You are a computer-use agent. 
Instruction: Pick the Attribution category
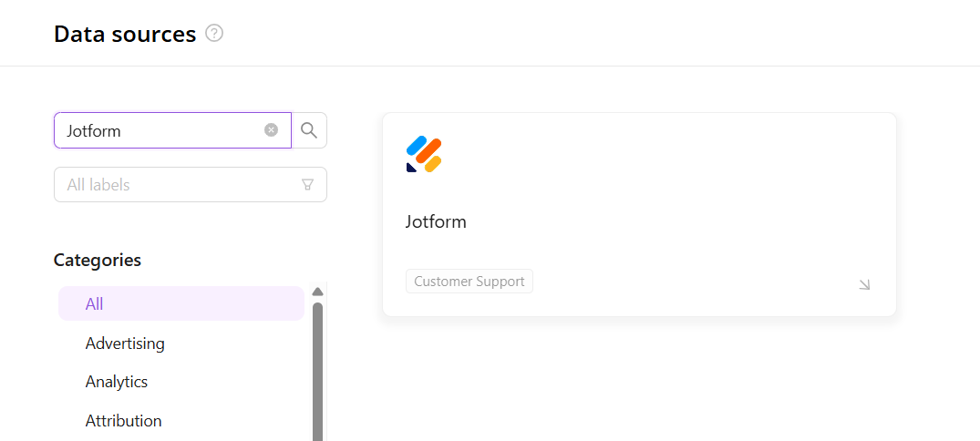tap(124, 421)
